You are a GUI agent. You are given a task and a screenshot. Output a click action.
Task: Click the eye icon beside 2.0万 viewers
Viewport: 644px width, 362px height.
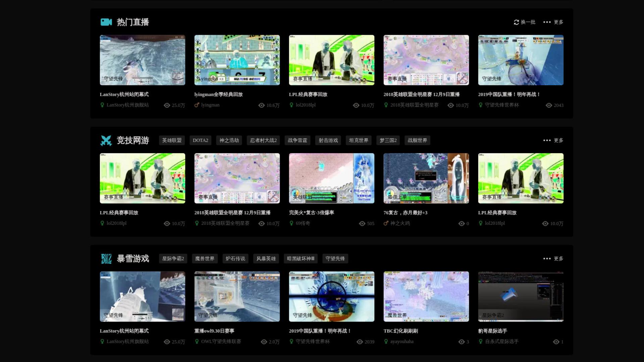264,342
